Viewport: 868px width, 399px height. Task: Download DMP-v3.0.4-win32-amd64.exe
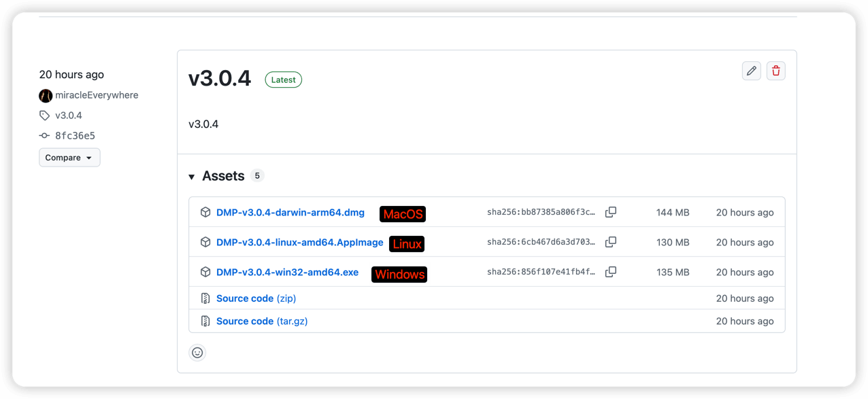tap(287, 273)
